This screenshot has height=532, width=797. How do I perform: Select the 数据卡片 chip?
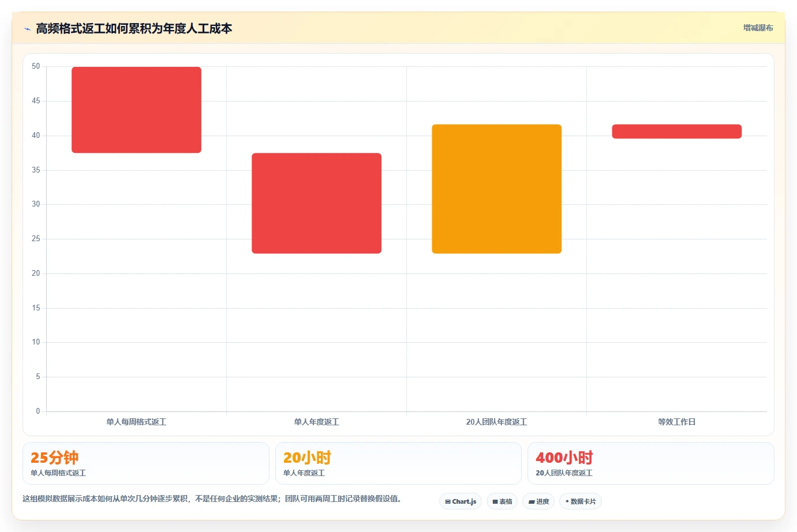(581, 501)
